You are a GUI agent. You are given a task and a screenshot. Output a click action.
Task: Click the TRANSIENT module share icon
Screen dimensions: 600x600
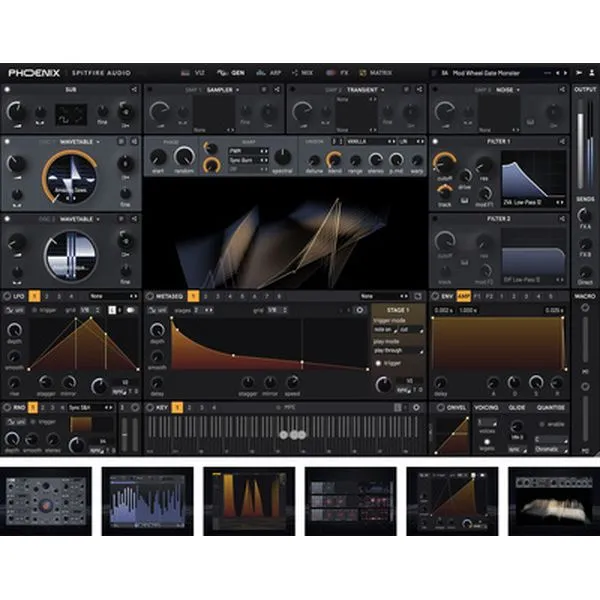[x=419, y=90]
